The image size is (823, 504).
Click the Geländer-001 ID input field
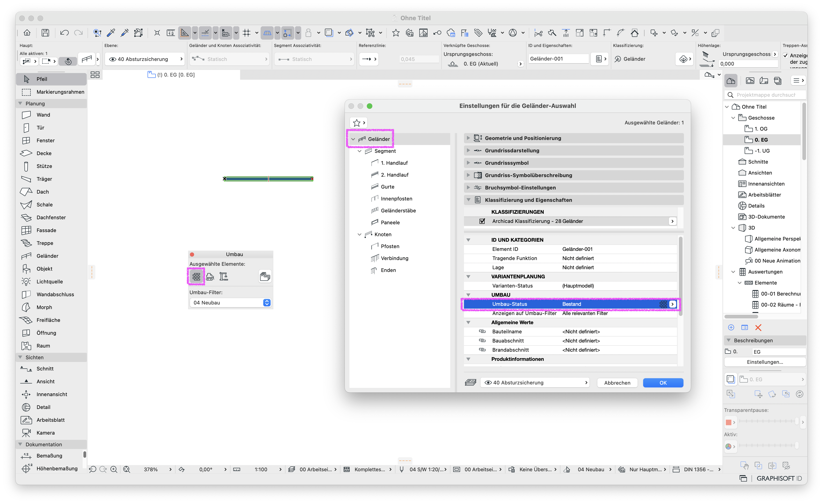click(558, 59)
